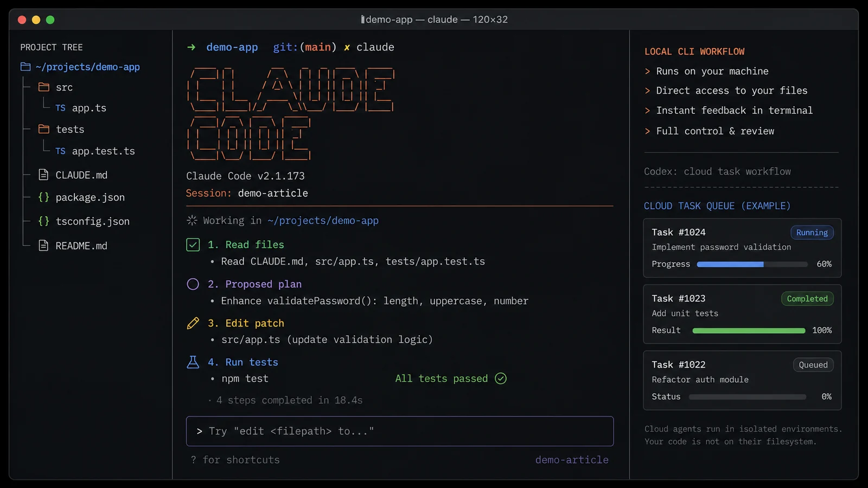Click the yellow macOS minimize button

click(36, 20)
